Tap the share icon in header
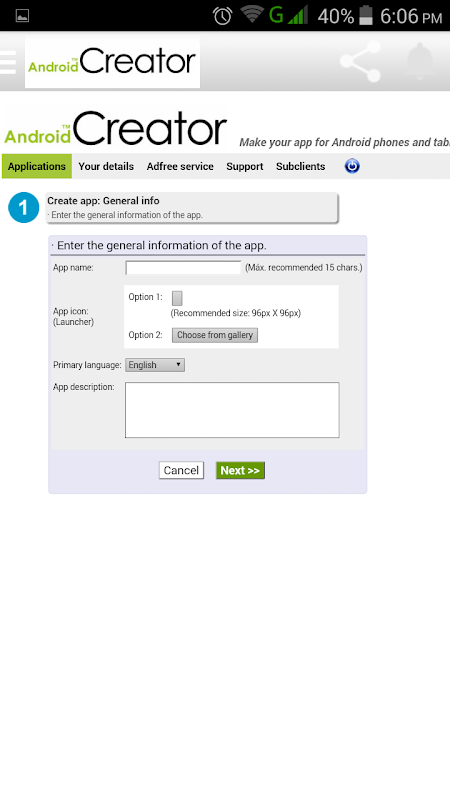Image resolution: width=450 pixels, height=800 pixels. pos(361,61)
